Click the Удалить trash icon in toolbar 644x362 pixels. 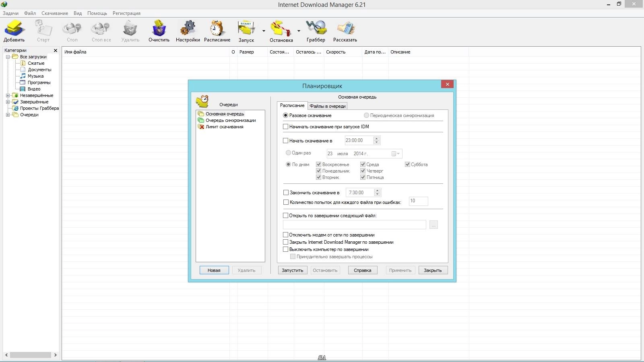[130, 28]
